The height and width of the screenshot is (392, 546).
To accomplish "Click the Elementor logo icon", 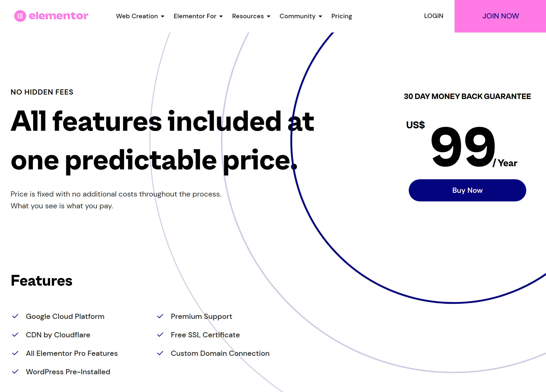I will click(20, 16).
